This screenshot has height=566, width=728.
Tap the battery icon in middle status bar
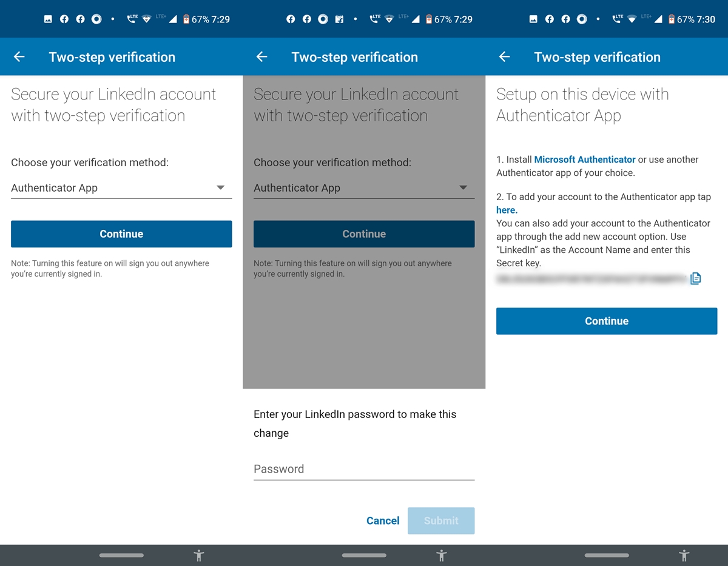pos(429,19)
